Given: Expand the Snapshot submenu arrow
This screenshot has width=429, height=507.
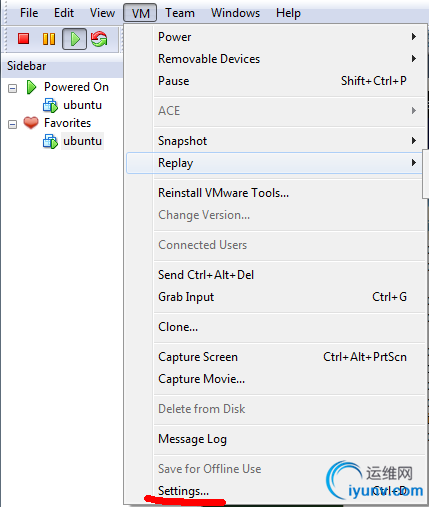Looking at the screenshot, I should click(414, 141).
